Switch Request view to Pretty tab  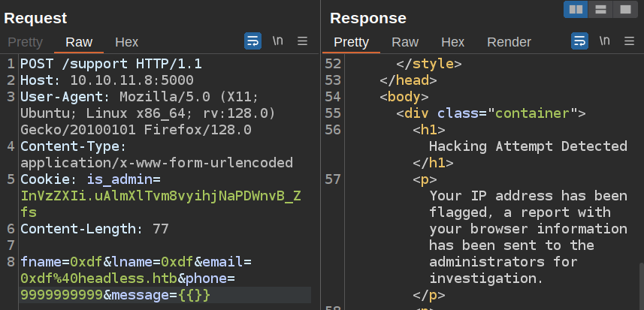[x=25, y=42]
